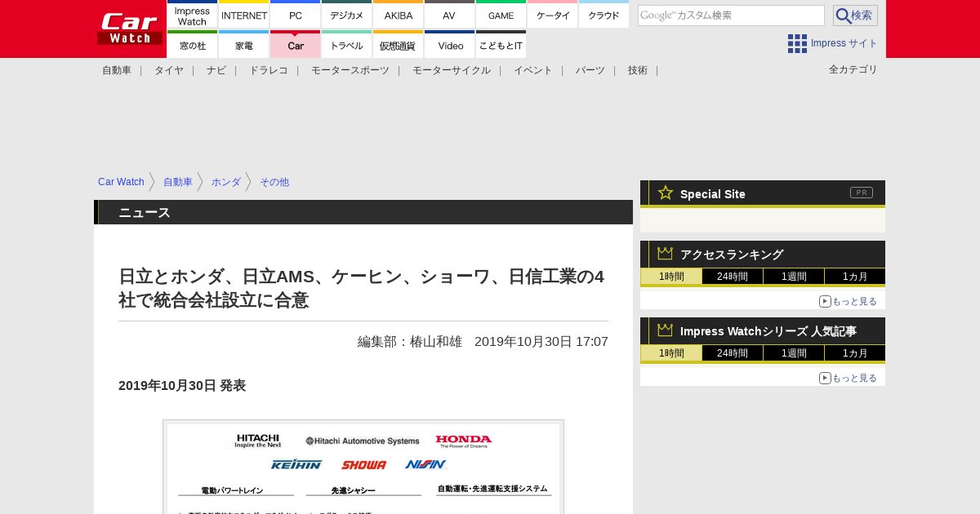Click the article headline about 日立とホンダ
The image size is (980, 514).
(x=363, y=288)
